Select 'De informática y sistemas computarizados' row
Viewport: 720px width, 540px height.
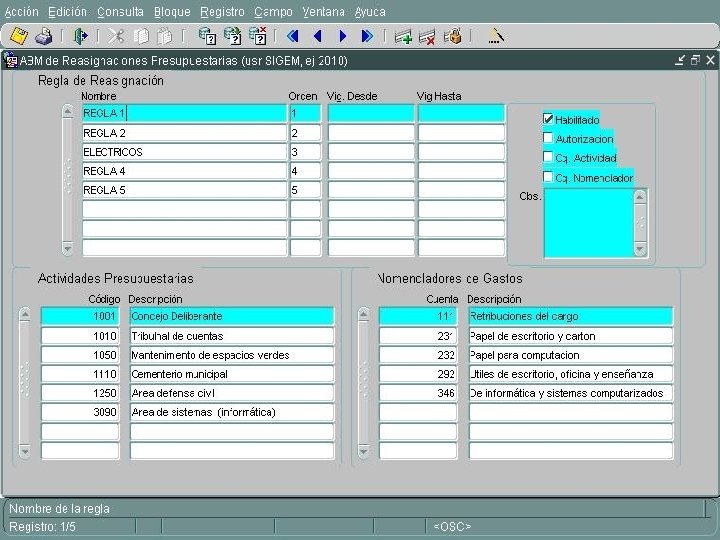[x=571, y=393]
